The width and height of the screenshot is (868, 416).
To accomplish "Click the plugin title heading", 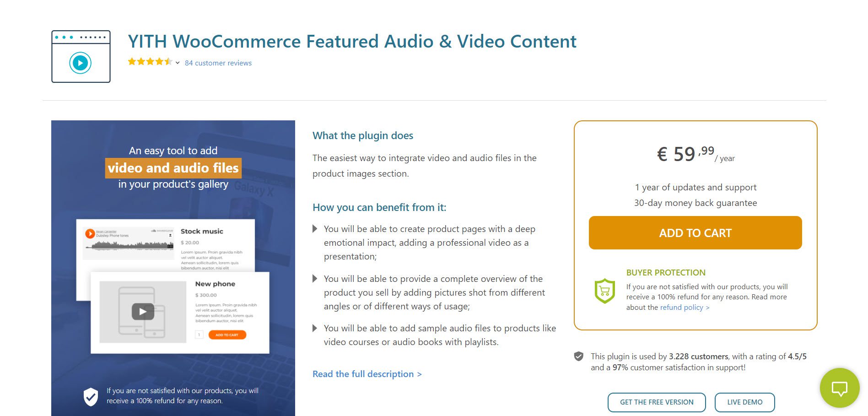I will [352, 41].
